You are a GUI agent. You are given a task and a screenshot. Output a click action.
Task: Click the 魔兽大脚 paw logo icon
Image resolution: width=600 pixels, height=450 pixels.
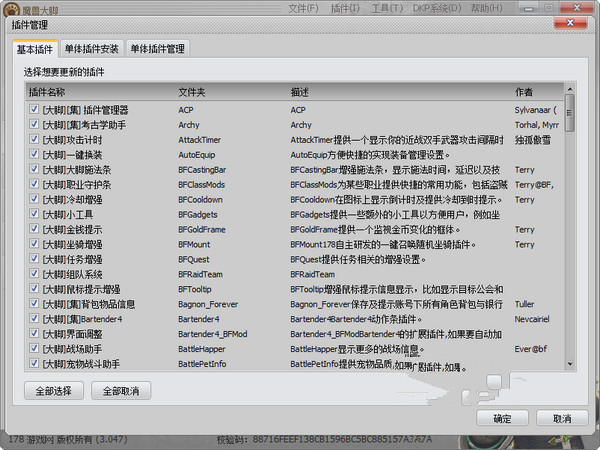click(x=11, y=8)
